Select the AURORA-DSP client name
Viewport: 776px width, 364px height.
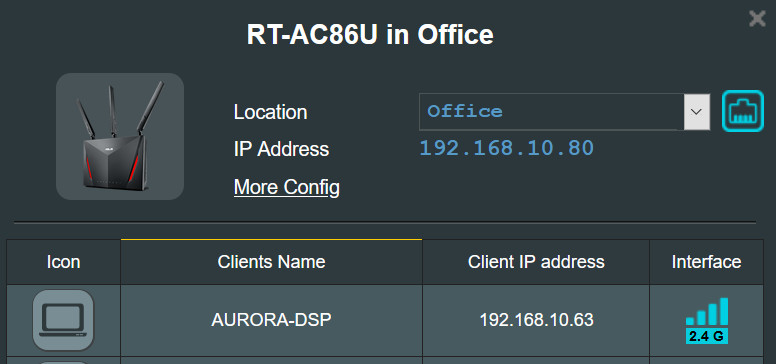tap(271, 320)
